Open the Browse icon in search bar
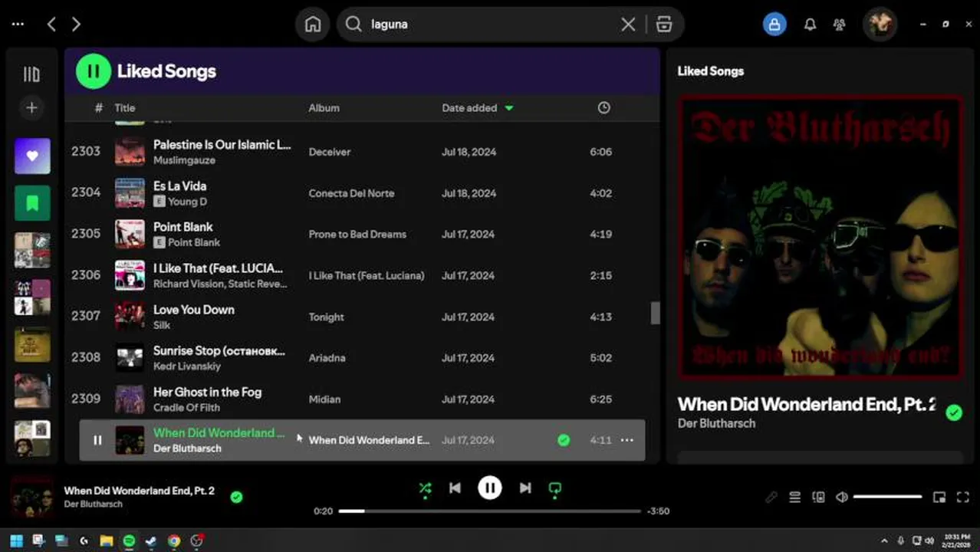980x552 pixels. [664, 25]
